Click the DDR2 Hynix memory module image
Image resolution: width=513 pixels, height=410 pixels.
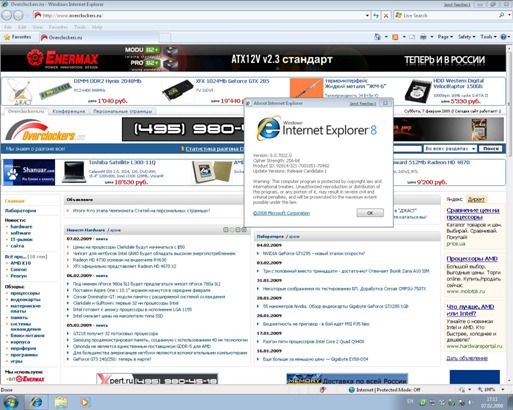(x=55, y=91)
